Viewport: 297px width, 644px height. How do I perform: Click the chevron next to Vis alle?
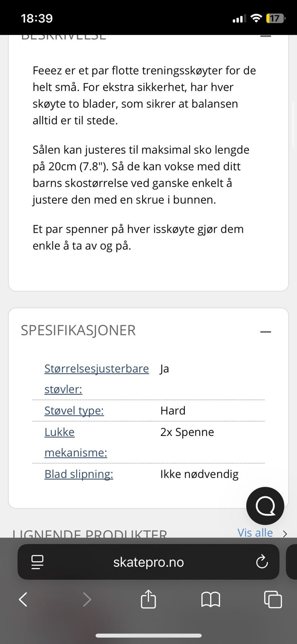(285, 534)
